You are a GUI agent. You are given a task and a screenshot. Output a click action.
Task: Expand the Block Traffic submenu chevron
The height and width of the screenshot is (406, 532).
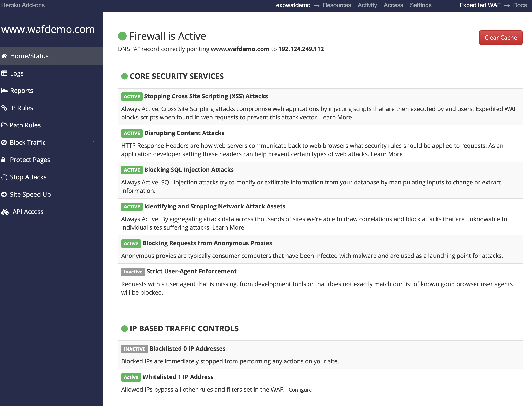pyautogui.click(x=93, y=142)
